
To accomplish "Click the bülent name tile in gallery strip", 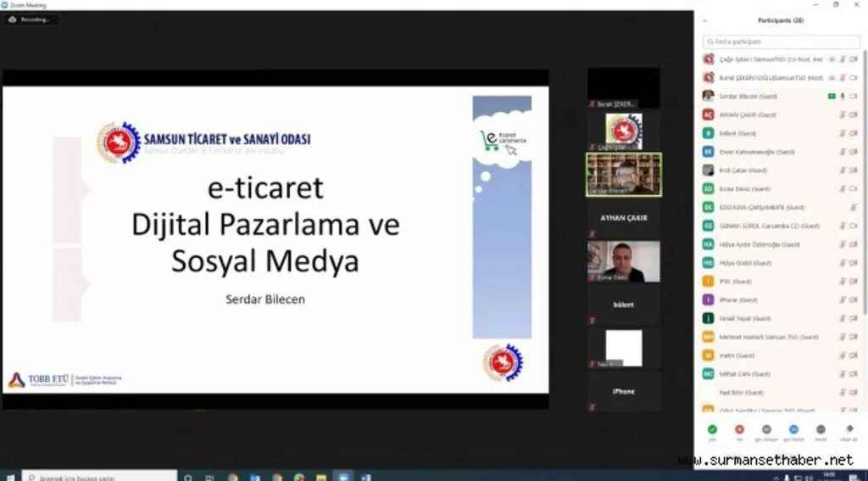I will [624, 305].
